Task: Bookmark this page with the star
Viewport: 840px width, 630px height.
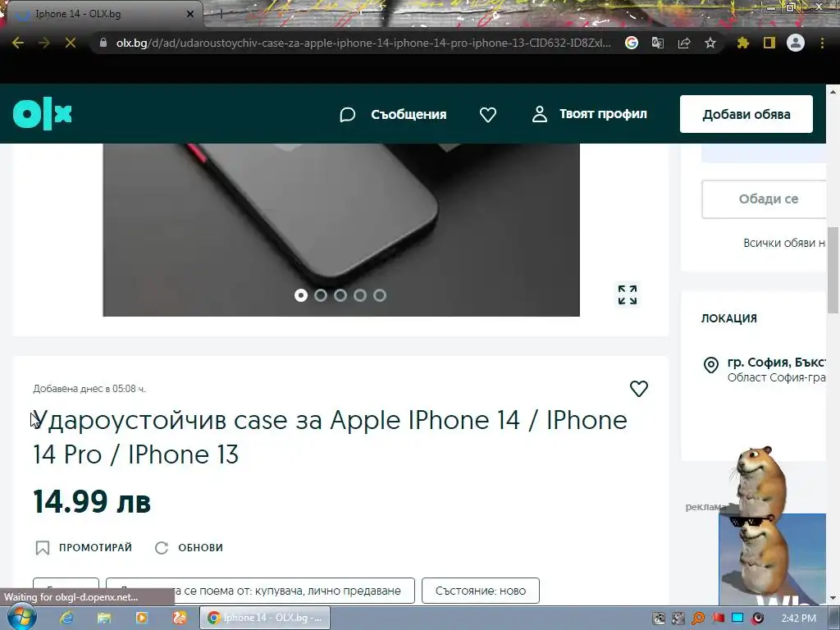Action: pos(710,43)
